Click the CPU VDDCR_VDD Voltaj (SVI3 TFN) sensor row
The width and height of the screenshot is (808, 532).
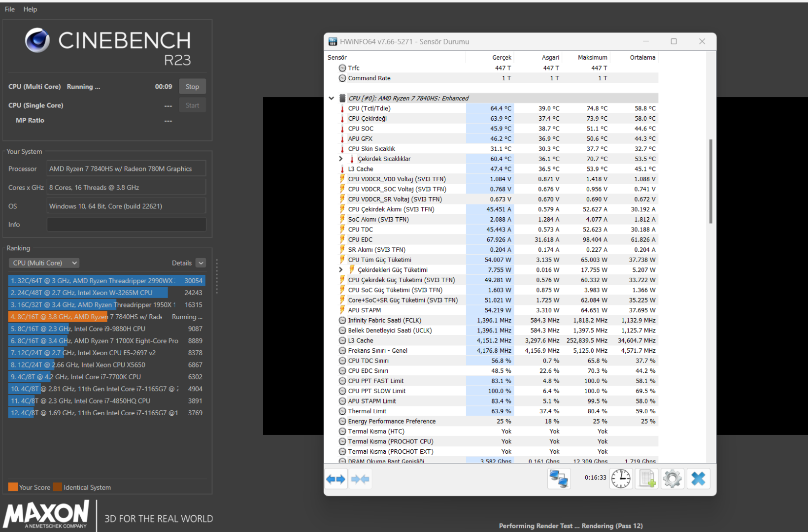click(x=492, y=179)
